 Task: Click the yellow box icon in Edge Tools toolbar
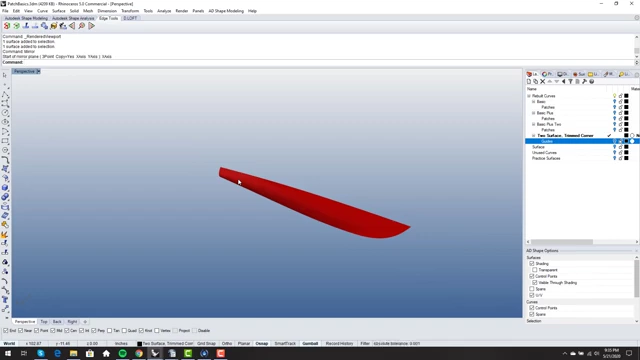click(53, 26)
